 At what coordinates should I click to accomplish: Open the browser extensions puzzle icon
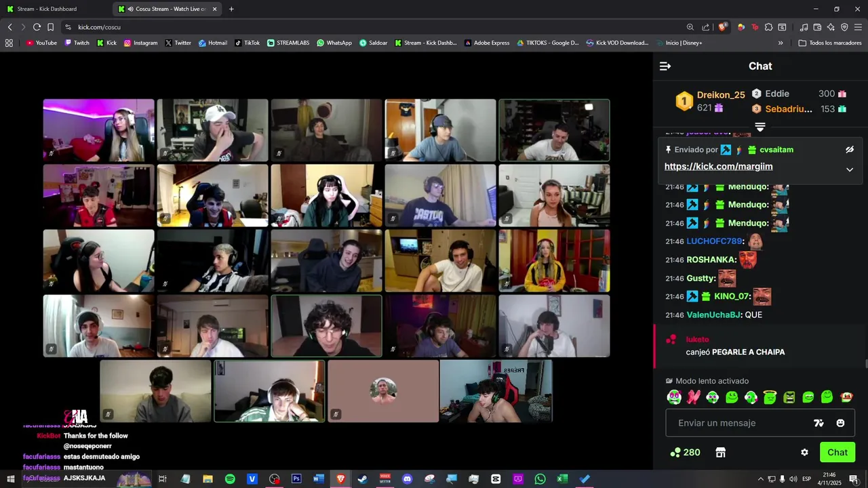pos(768,27)
